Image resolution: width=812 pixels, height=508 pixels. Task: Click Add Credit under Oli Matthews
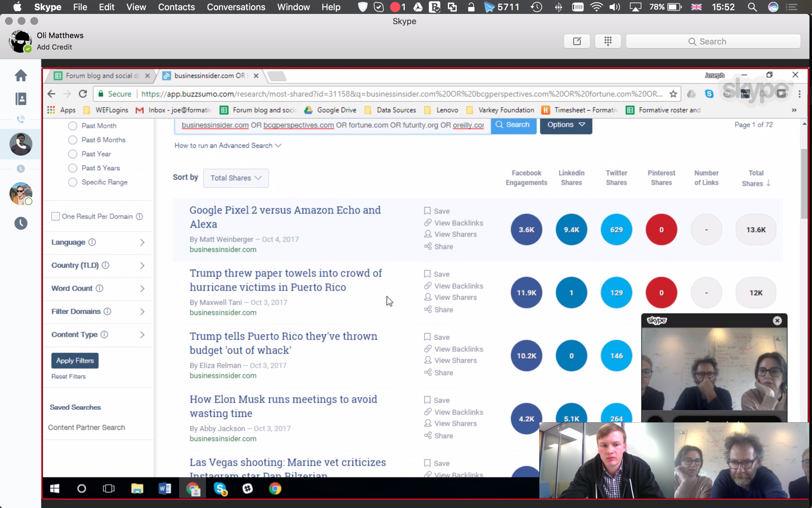[54, 47]
